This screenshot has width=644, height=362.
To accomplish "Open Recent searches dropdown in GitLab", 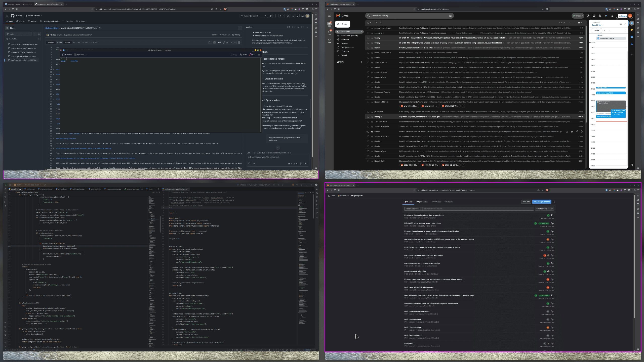I will (413, 209).
